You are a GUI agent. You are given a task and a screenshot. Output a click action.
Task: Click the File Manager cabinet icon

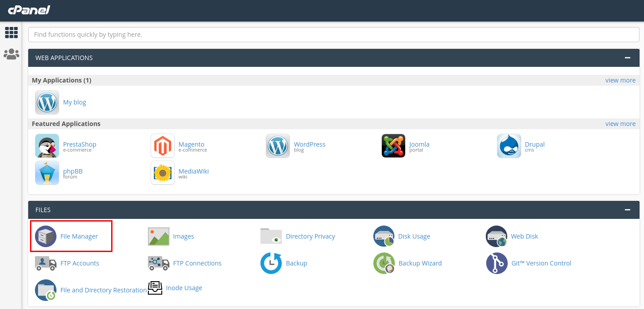click(46, 236)
